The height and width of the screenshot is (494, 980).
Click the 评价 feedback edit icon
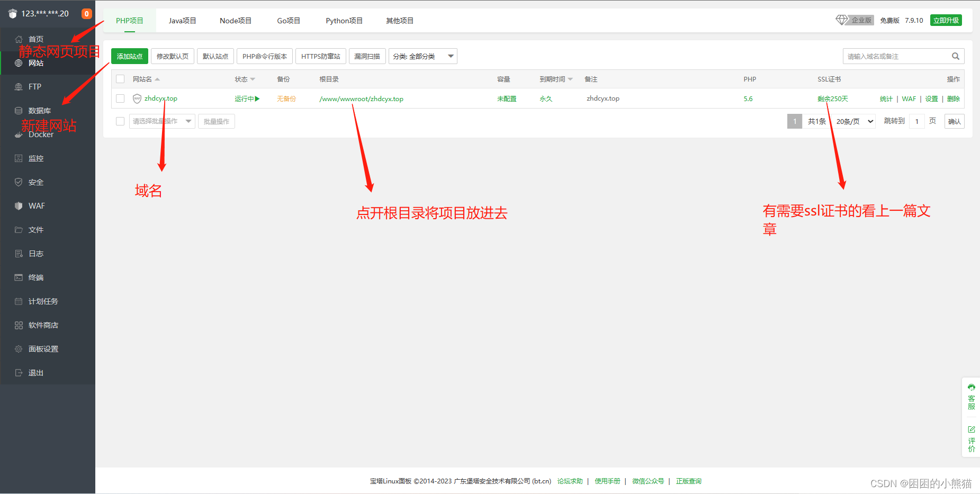tap(972, 429)
